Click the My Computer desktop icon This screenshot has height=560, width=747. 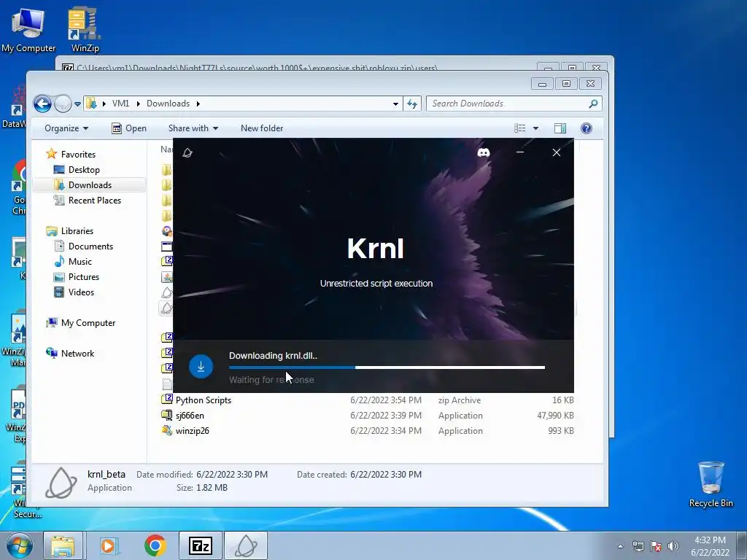28,29
